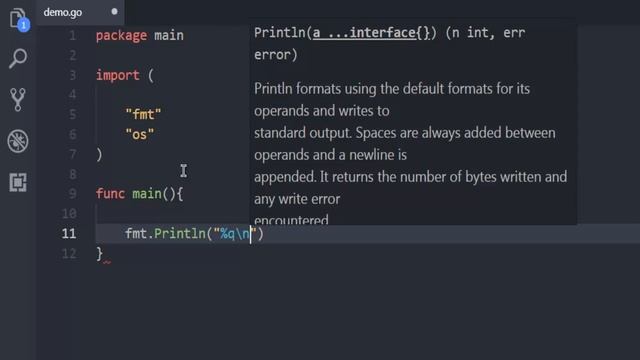
Task: Open the Debug bug icon
Action: coord(18,141)
